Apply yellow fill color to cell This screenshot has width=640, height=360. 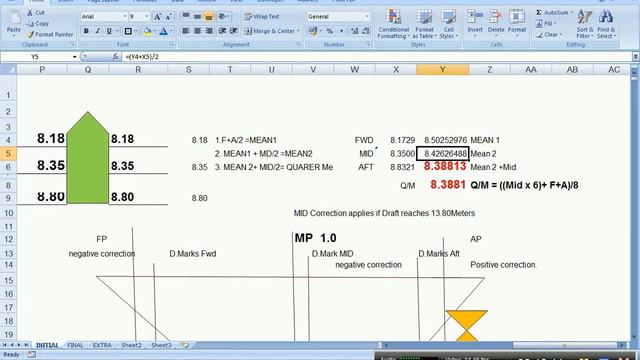pos(147,31)
